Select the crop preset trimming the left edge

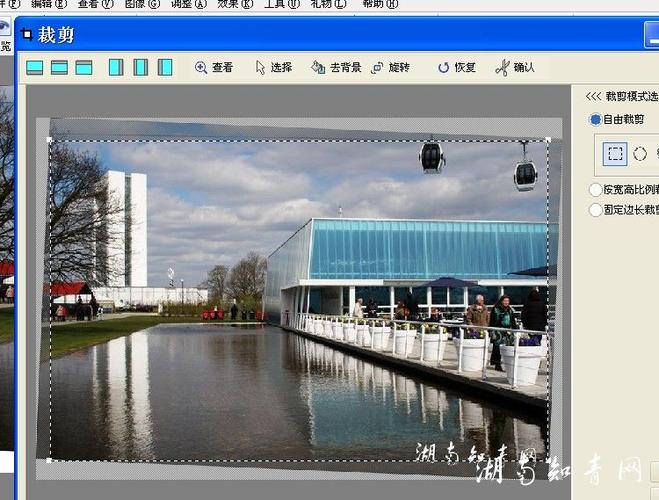[165, 67]
